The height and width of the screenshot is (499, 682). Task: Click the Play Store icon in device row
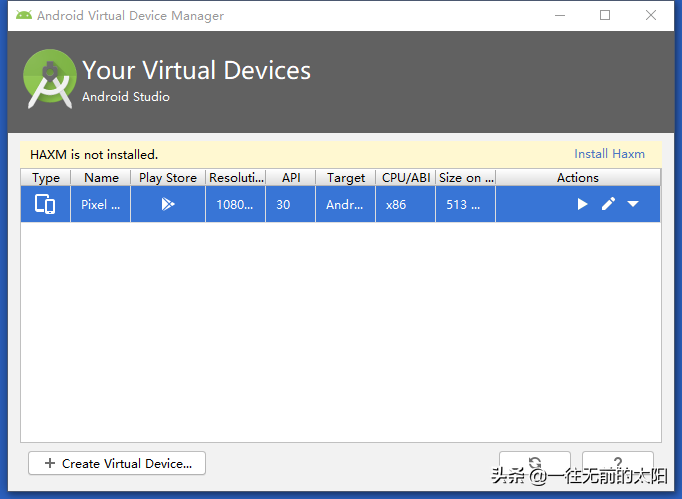(x=167, y=204)
